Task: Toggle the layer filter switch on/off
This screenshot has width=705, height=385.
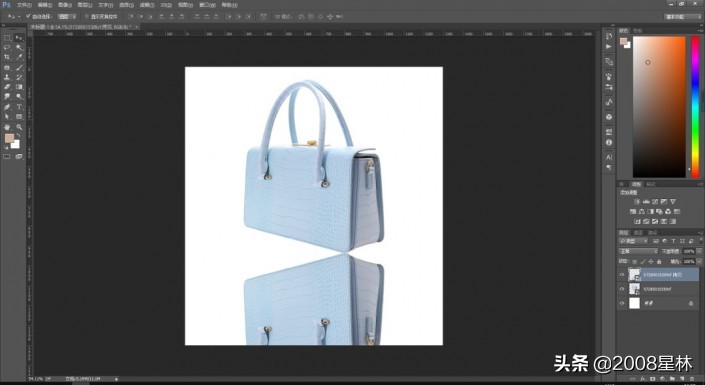Action: click(x=701, y=241)
